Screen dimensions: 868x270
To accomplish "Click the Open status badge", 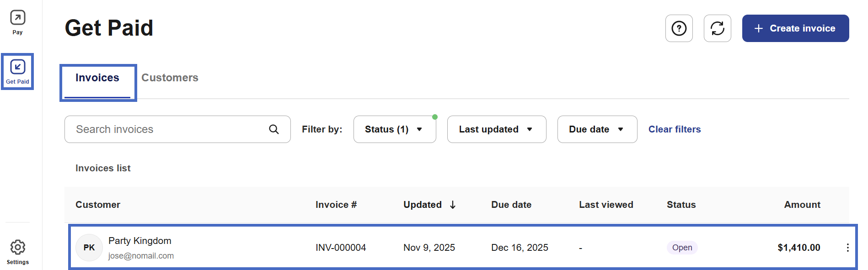I will coord(682,248).
